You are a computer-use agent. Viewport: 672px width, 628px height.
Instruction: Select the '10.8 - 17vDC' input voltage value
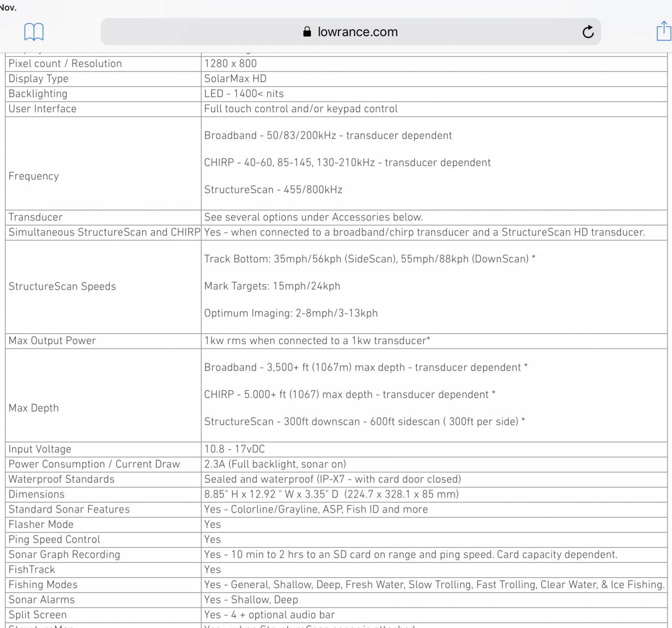point(234,449)
